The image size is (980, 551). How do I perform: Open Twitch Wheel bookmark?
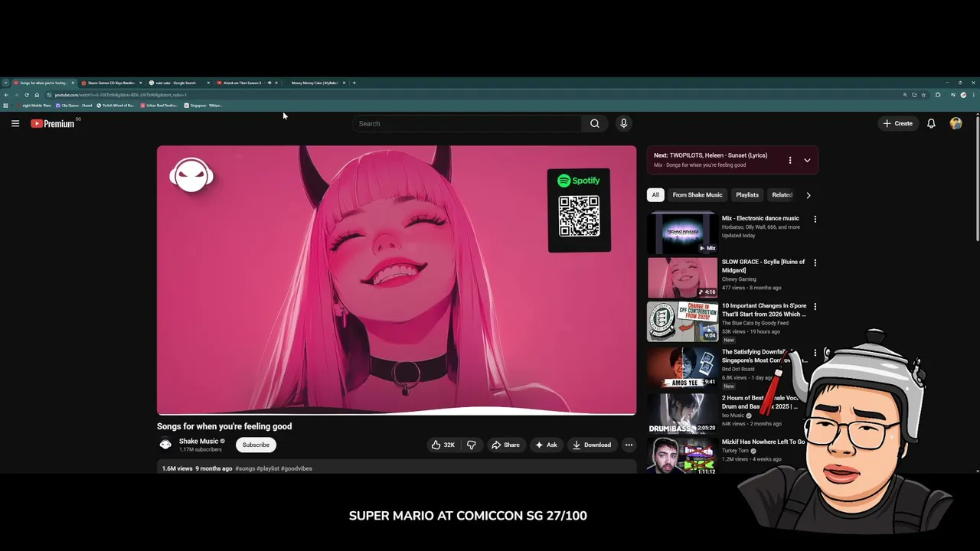tap(116, 106)
